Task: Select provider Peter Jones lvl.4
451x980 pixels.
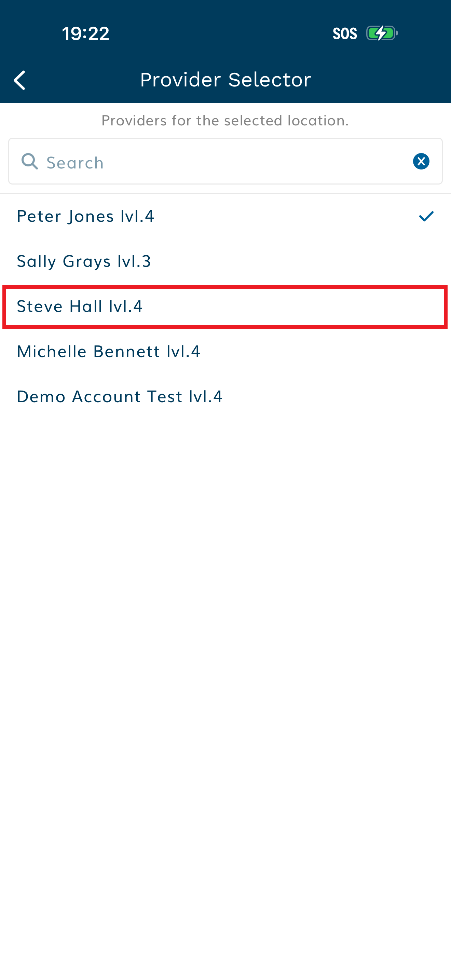Action: 85,216
